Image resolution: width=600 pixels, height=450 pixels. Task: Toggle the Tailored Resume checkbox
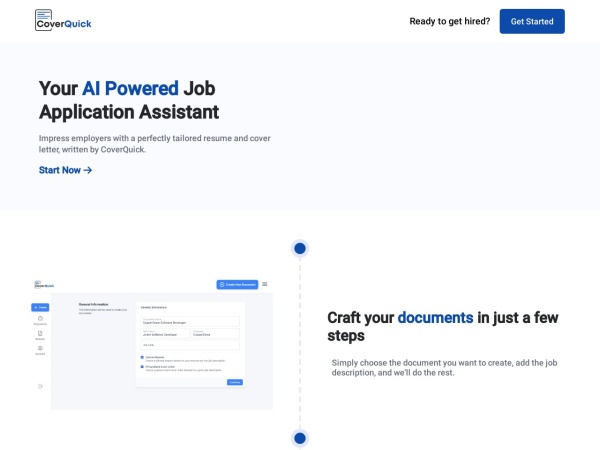coord(142,357)
